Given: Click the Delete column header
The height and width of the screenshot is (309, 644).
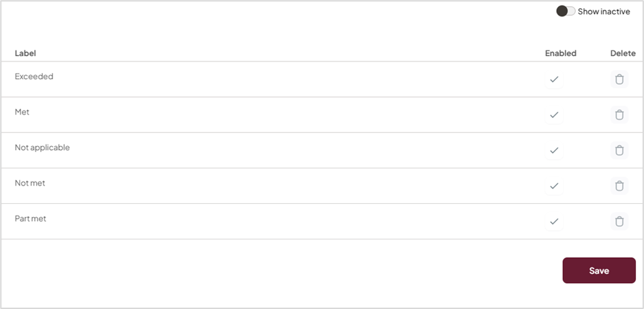Looking at the screenshot, I should tap(622, 53).
